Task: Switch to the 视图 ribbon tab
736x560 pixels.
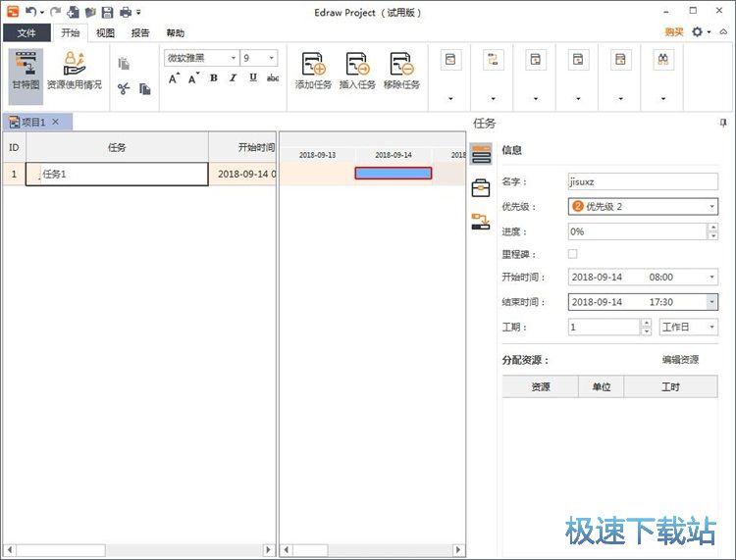Action: point(105,32)
